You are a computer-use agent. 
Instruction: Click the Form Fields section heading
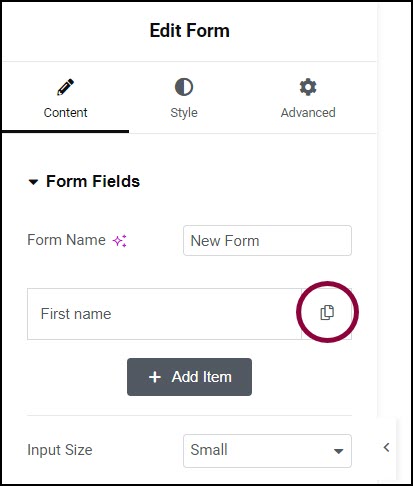pos(93,182)
